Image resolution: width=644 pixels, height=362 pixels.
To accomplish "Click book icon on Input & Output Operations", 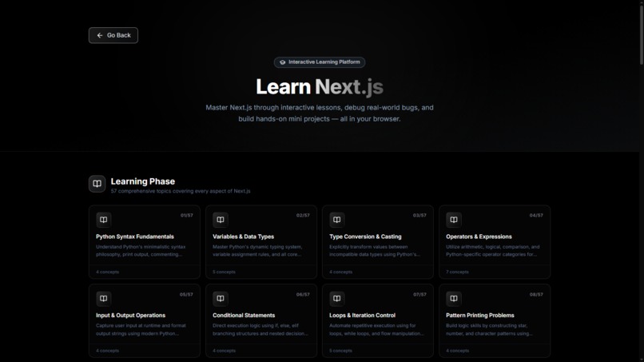I will click(x=104, y=299).
